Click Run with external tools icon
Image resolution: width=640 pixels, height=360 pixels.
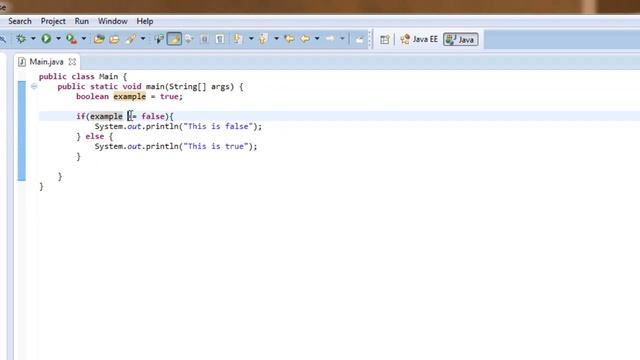[71, 39]
